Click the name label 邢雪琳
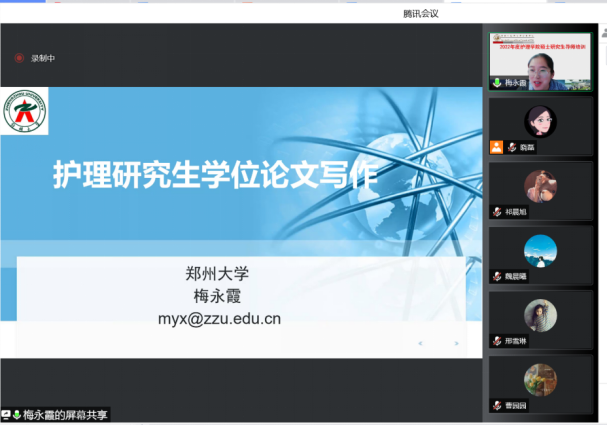Viewport: 608px width, 427px height. pos(516,341)
